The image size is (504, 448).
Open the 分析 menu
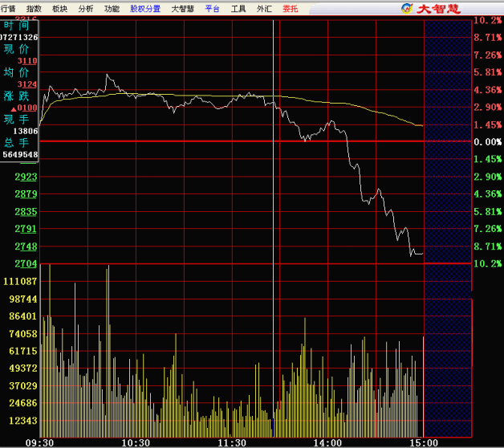[85, 8]
